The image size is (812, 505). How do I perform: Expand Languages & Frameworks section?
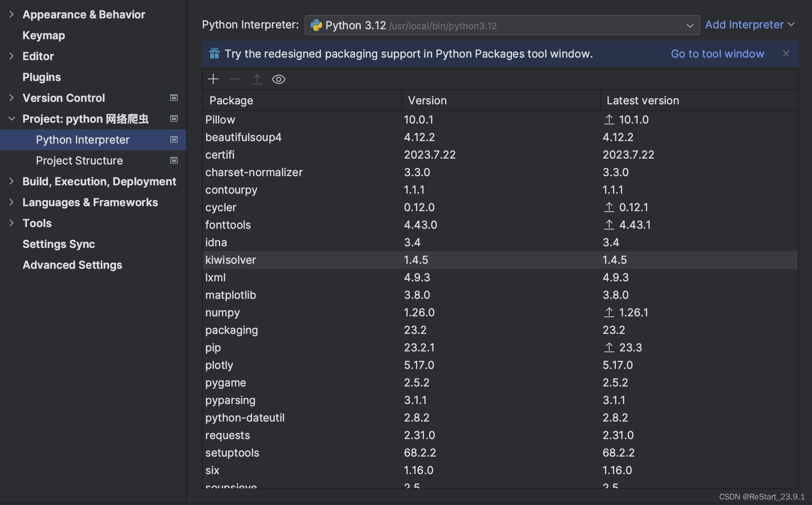coord(12,202)
